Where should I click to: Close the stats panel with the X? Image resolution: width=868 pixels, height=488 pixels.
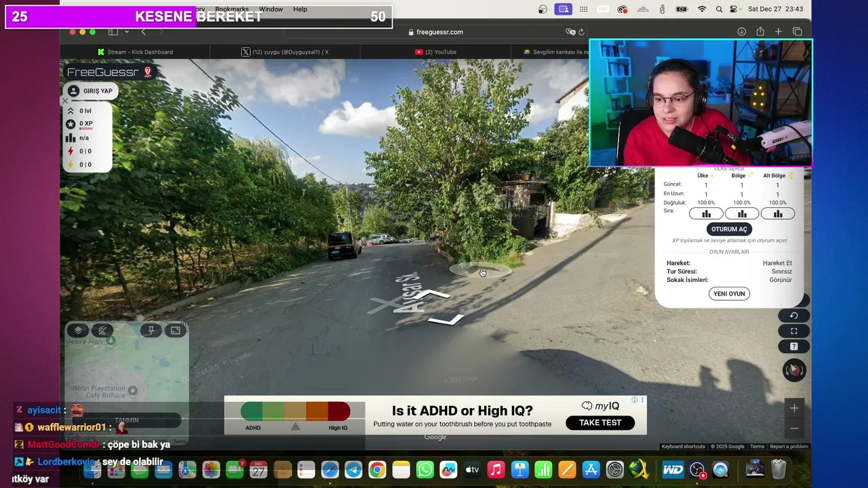click(x=66, y=101)
